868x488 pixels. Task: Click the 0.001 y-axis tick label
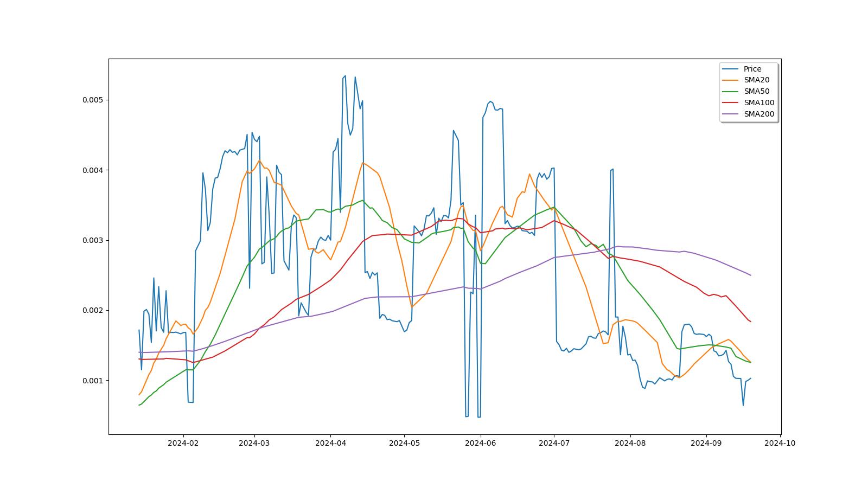93,381
